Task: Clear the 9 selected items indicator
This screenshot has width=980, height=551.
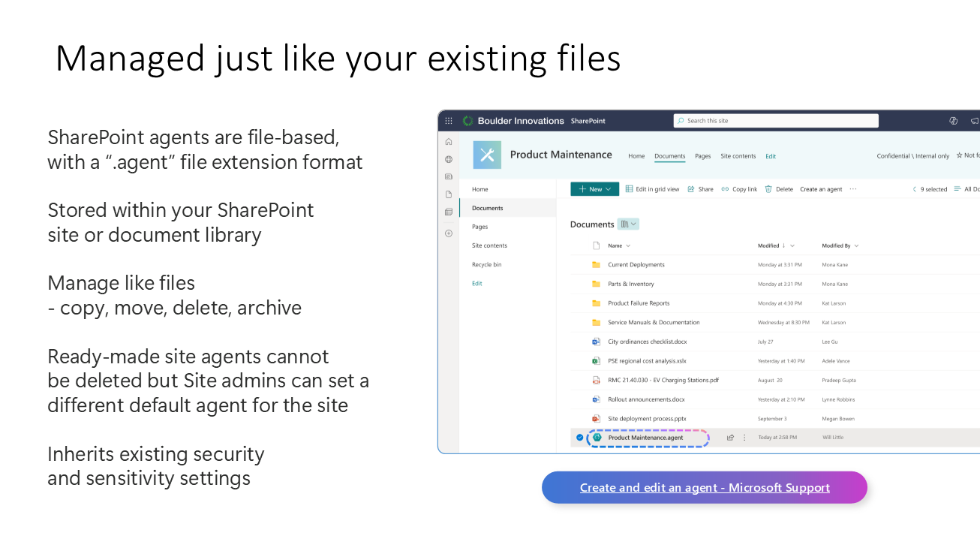Action: coord(930,189)
